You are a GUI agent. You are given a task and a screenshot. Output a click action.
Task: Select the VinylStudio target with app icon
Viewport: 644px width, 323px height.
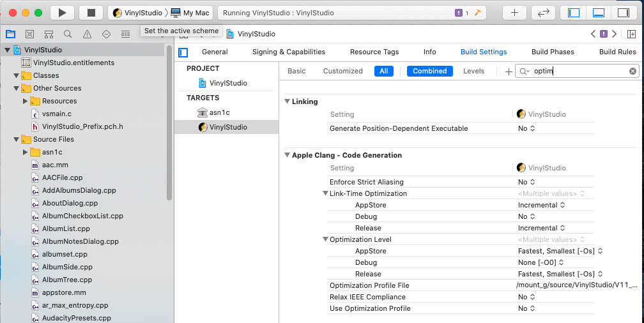click(226, 127)
